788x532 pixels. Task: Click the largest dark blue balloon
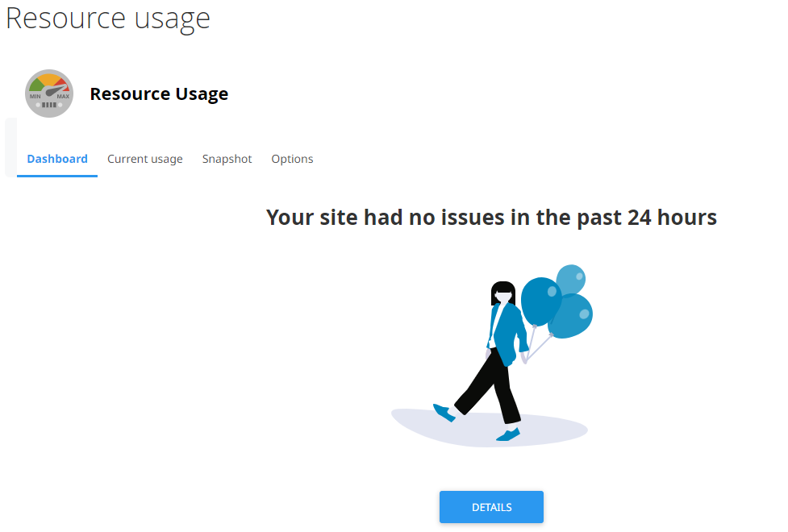pos(540,300)
